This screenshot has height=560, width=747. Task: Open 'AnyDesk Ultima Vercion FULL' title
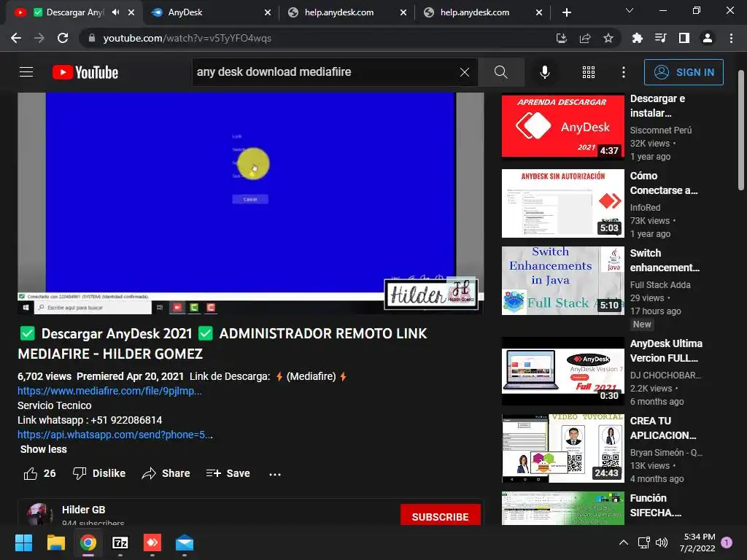click(666, 351)
